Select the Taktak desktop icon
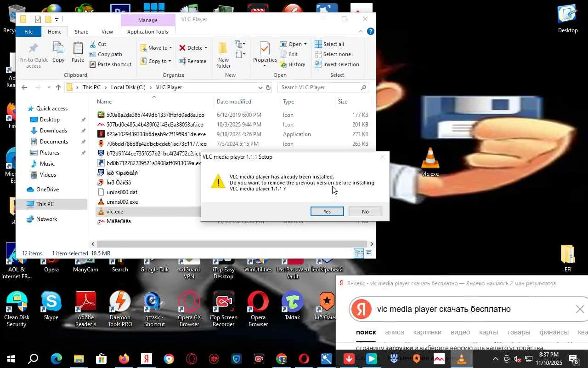The image size is (588, 368). pos(293,305)
